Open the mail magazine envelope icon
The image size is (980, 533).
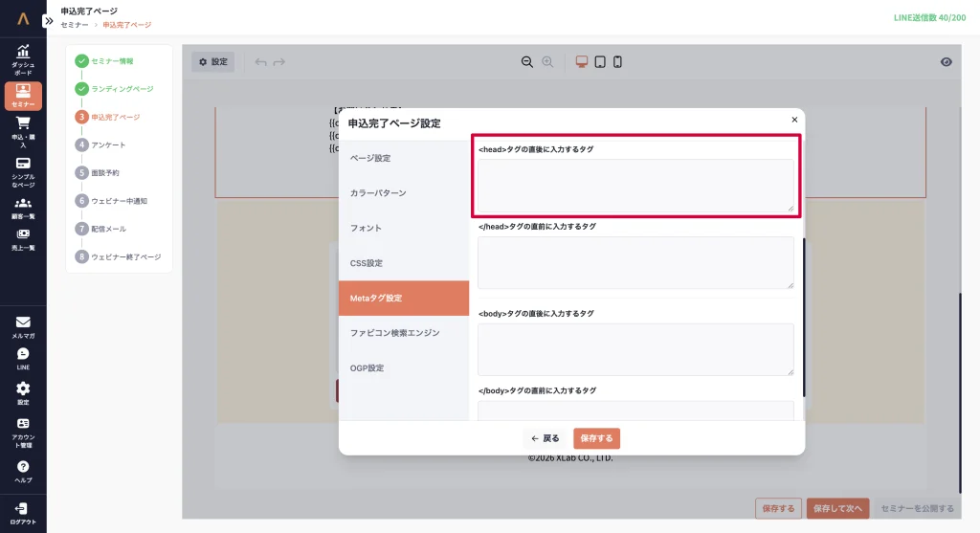tap(23, 326)
